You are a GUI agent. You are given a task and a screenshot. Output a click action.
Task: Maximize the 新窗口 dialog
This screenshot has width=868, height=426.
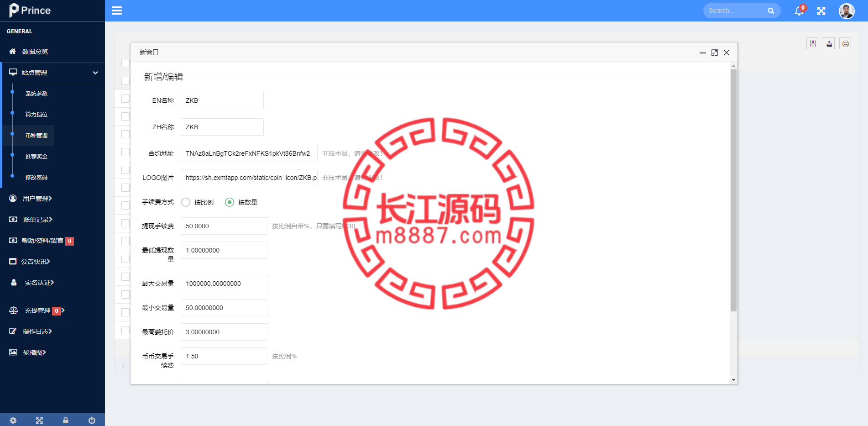click(x=715, y=53)
